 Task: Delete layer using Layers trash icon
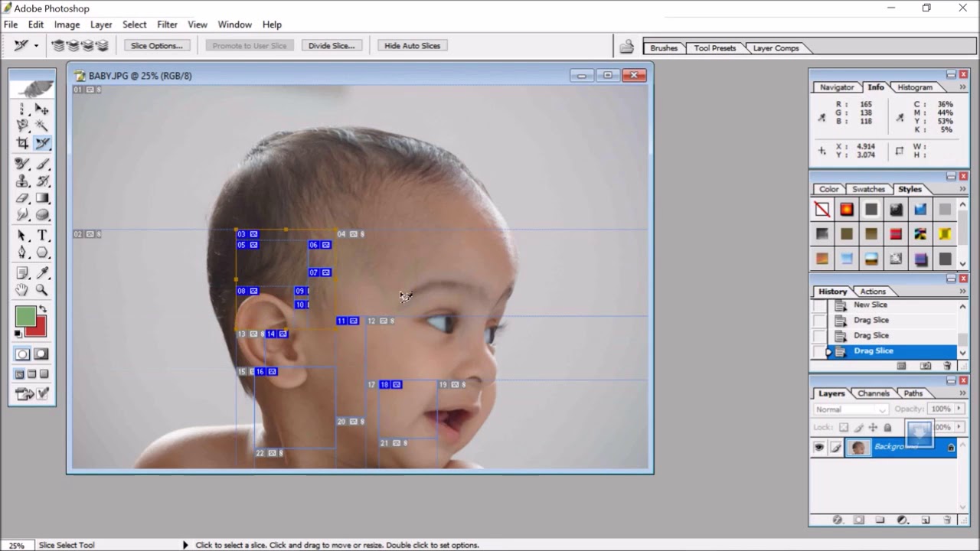click(x=947, y=520)
